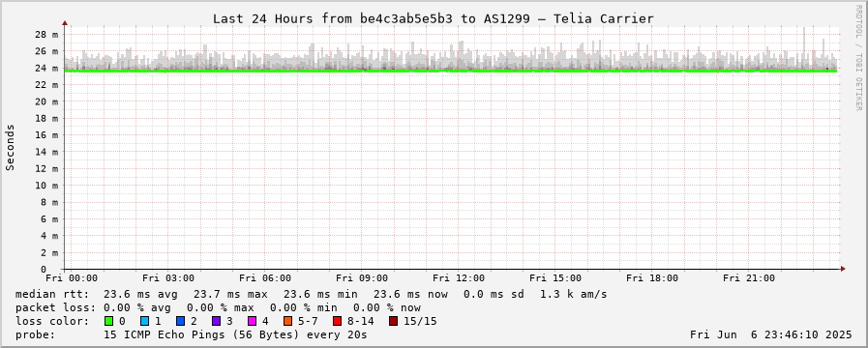Click the blue loss swatch for 2
Screen dimensions: 868x348
click(x=180, y=321)
